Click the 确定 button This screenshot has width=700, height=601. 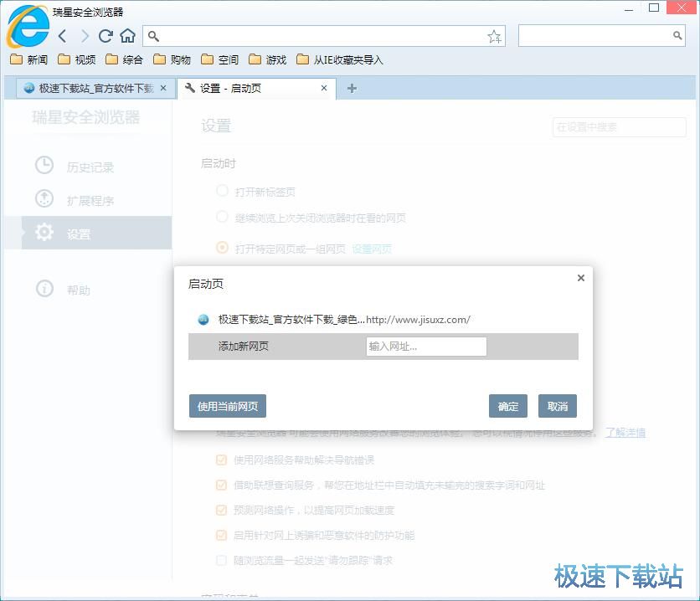(508, 406)
